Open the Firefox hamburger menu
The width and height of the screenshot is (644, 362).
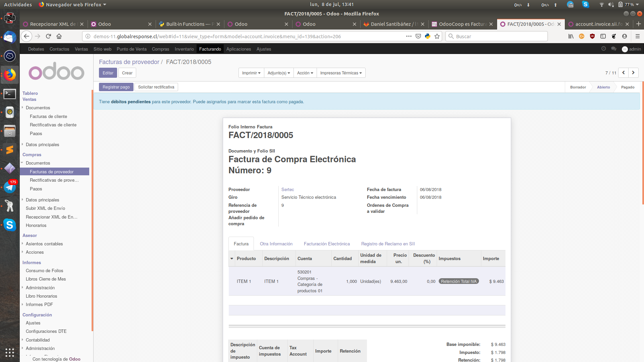point(637,36)
